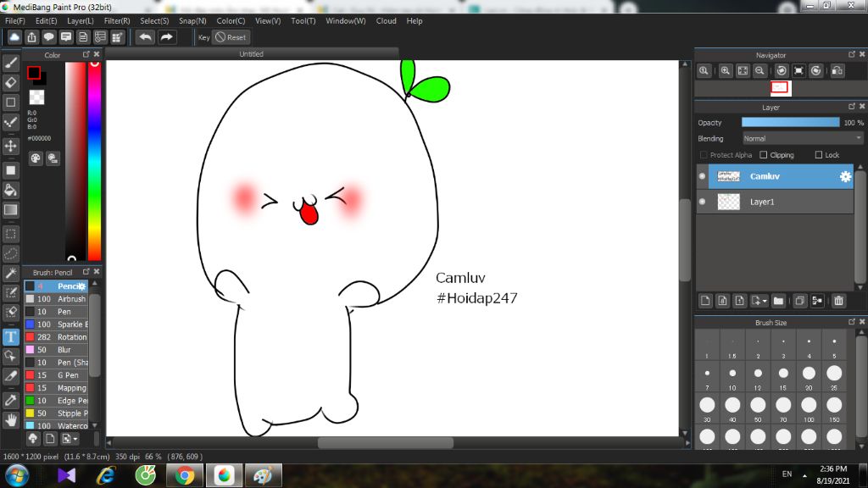
Task: Open the Blending mode dropdown
Action: [803, 138]
